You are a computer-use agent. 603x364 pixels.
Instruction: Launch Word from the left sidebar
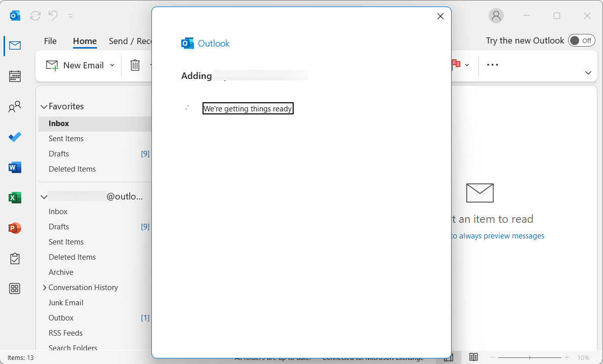[15, 168]
